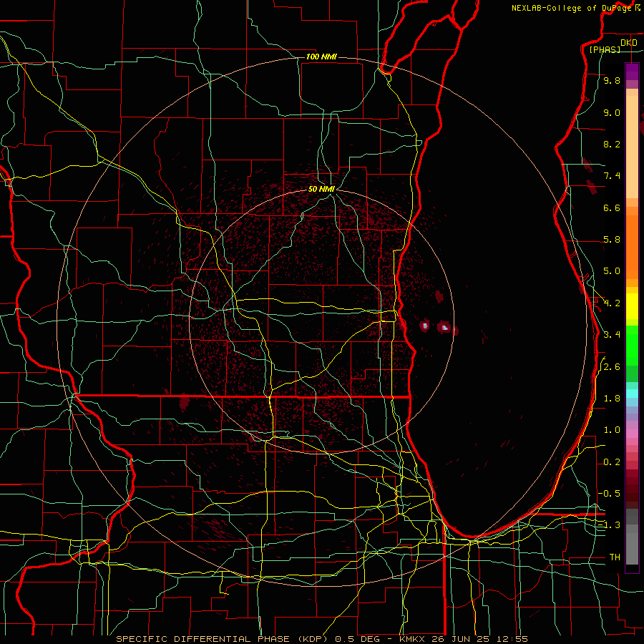
Task: Click the 100 NMI range ring label
Action: point(321,57)
